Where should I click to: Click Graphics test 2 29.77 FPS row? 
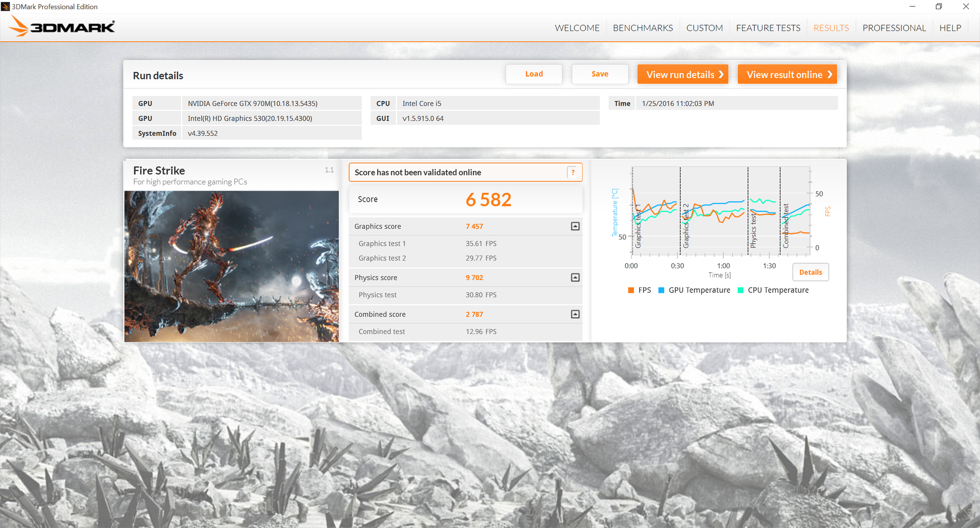(465, 258)
